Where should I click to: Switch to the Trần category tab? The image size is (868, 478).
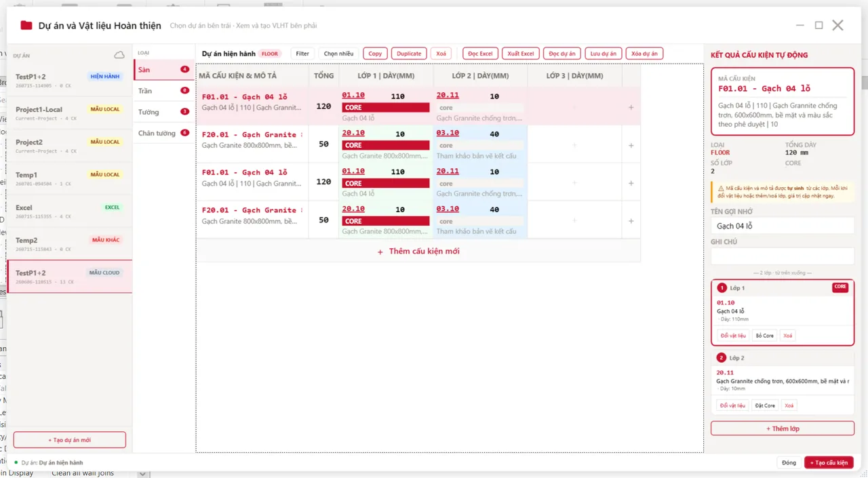tap(164, 91)
